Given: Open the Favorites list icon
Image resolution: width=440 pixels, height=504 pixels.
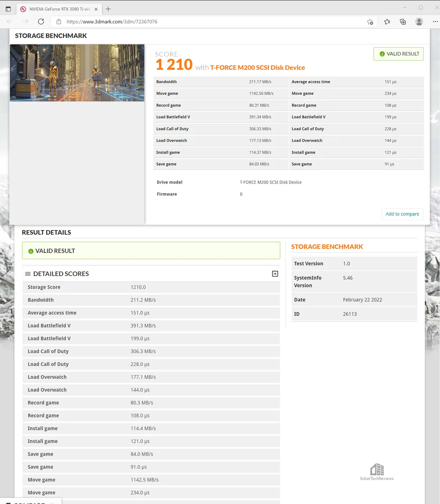Looking at the screenshot, I should [x=387, y=22].
